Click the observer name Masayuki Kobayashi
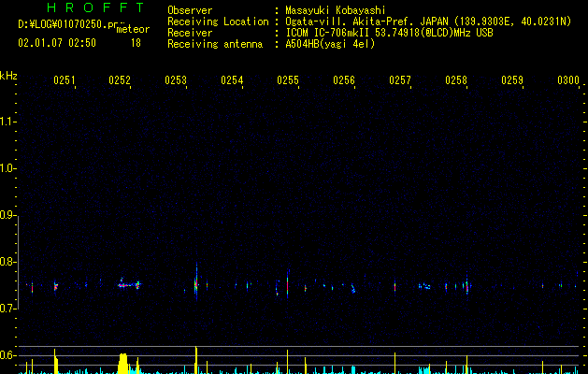588x374 pixels. click(336, 10)
